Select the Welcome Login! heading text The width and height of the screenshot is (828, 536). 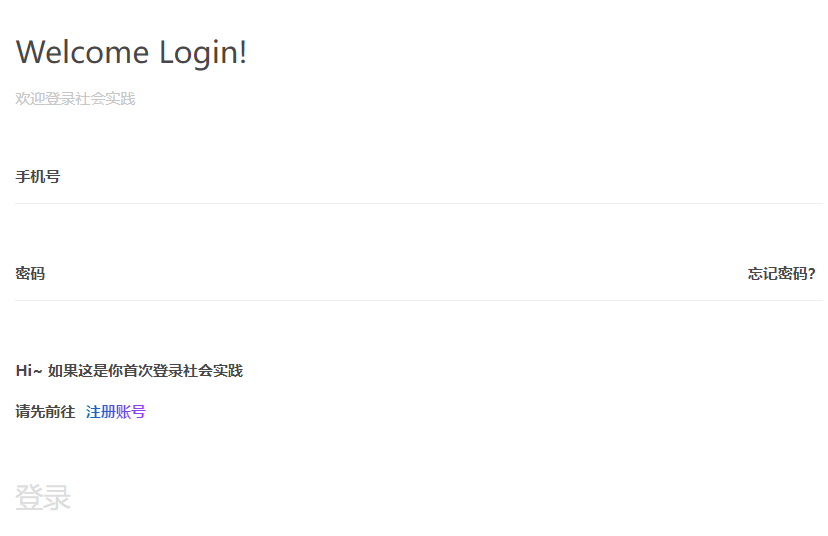[131, 53]
